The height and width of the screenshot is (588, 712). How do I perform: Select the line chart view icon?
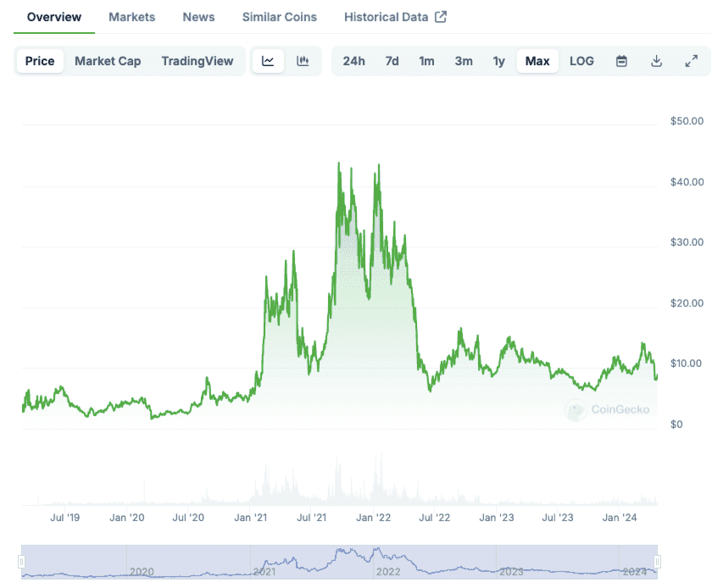(268, 60)
